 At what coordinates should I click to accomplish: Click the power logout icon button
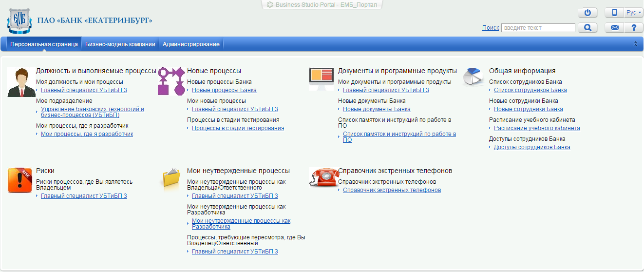click(587, 13)
